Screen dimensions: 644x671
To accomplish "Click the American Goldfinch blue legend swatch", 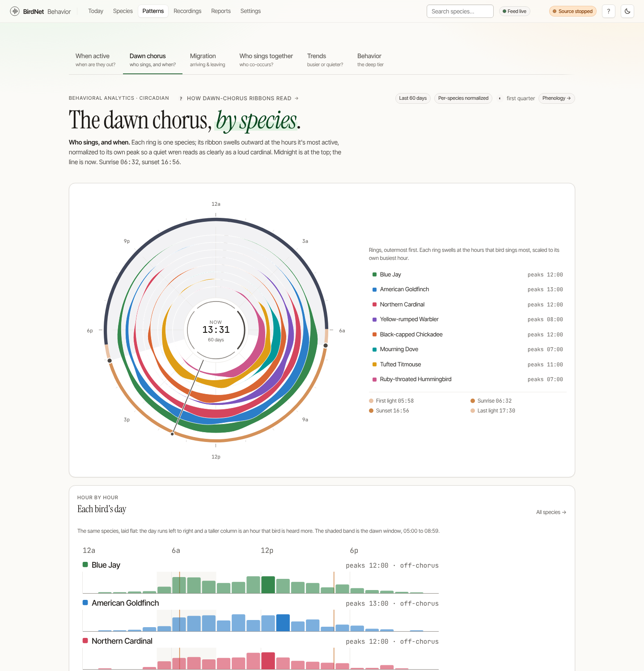I will 375,289.
